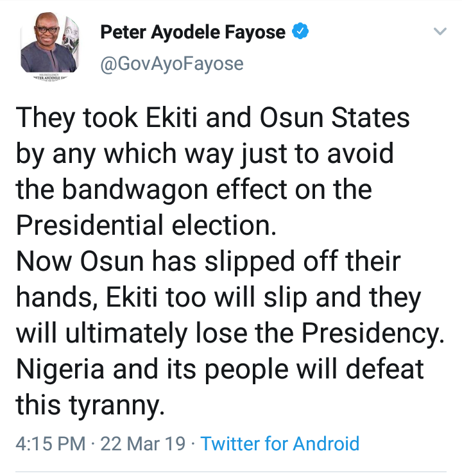Image resolution: width=462 pixels, height=476 pixels.
Task: Click the blue verified badge
Action: (300, 31)
